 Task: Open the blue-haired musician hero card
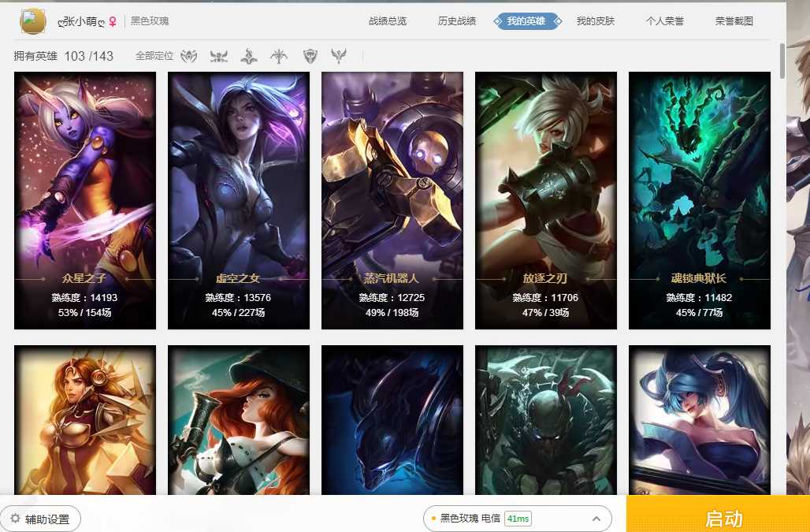click(x=700, y=420)
